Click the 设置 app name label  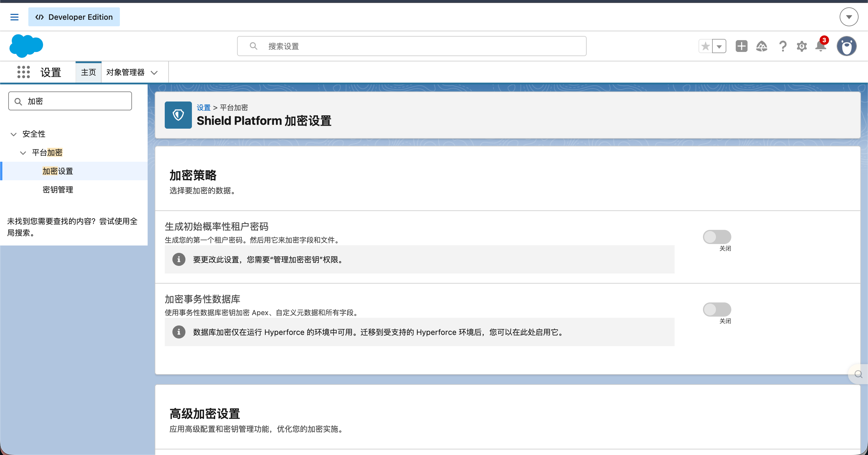[x=50, y=72]
